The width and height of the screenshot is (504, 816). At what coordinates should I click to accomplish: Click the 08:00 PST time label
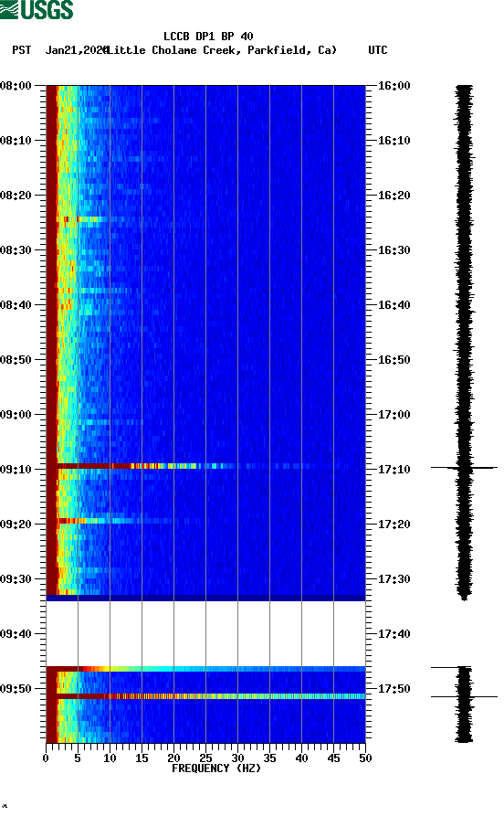16,85
